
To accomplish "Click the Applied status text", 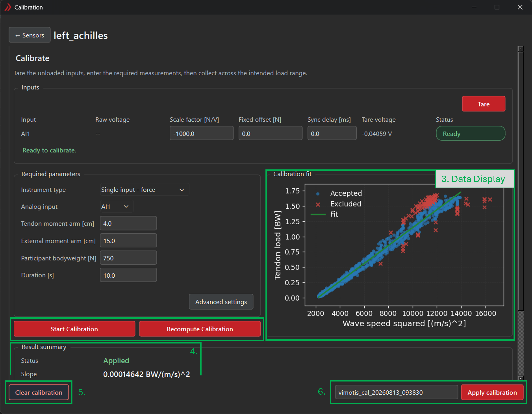I will 116,361.
